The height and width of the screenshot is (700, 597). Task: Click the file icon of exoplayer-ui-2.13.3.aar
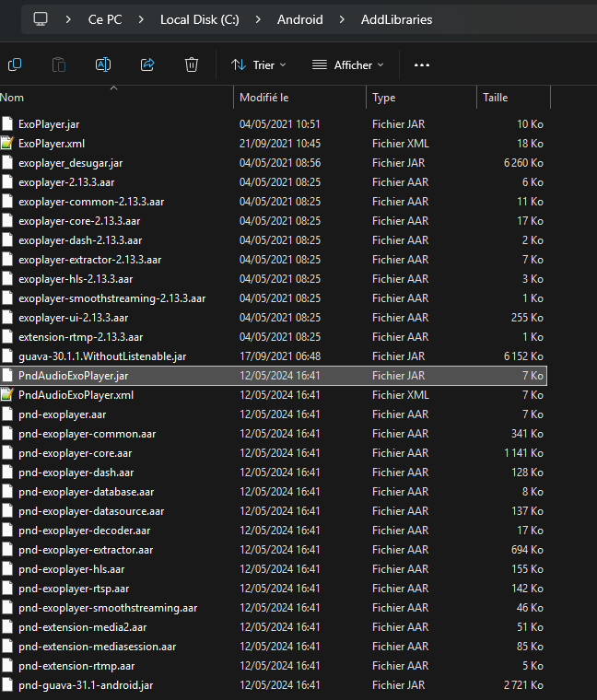pos(7,318)
